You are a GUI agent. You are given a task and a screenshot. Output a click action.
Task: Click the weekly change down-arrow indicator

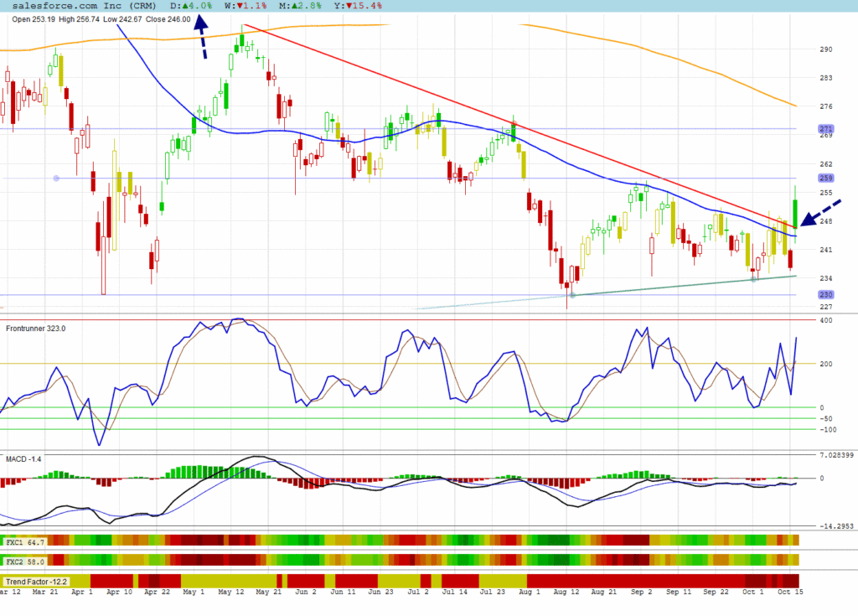(241, 6)
